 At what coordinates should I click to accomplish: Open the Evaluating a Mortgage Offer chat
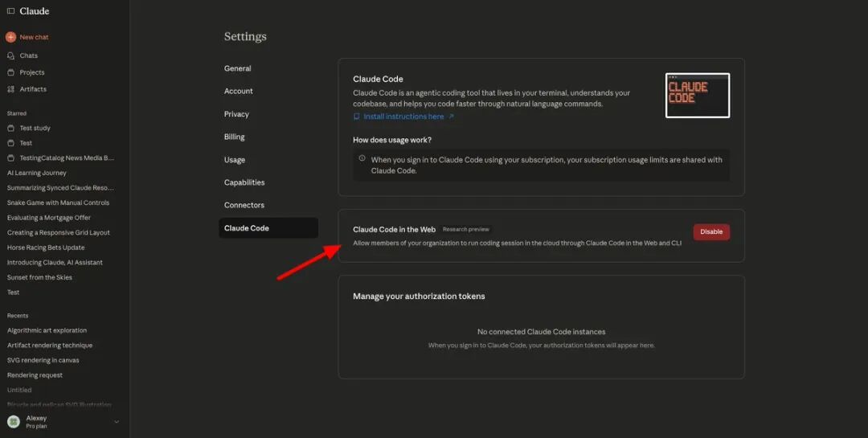pos(49,218)
